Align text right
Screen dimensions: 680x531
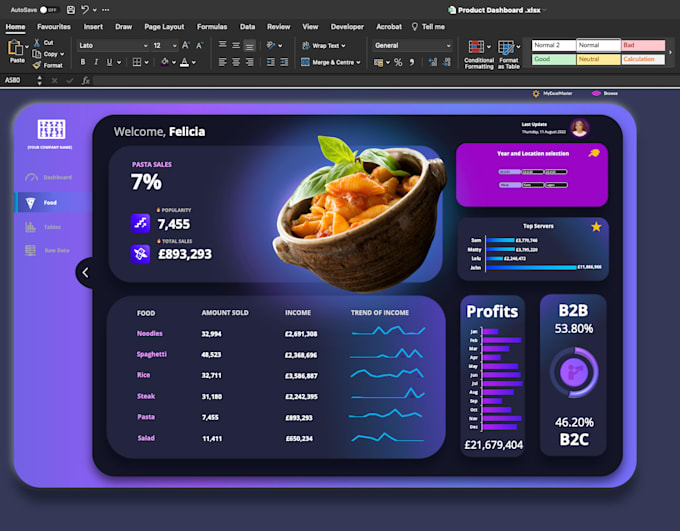(249, 62)
